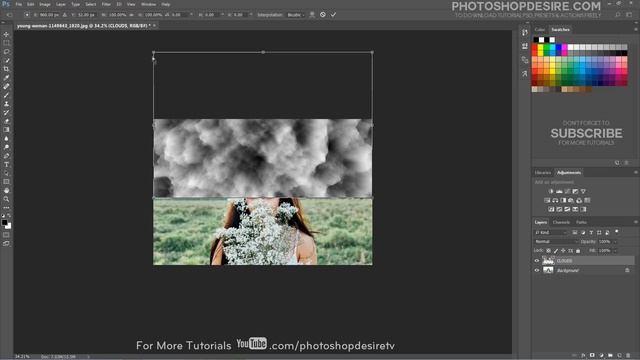Select the Dodge tool

click(6, 147)
